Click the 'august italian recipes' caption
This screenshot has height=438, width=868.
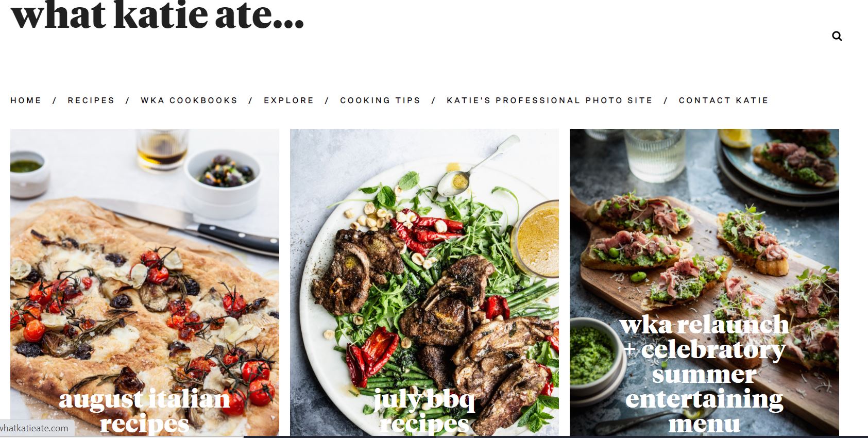click(x=145, y=411)
